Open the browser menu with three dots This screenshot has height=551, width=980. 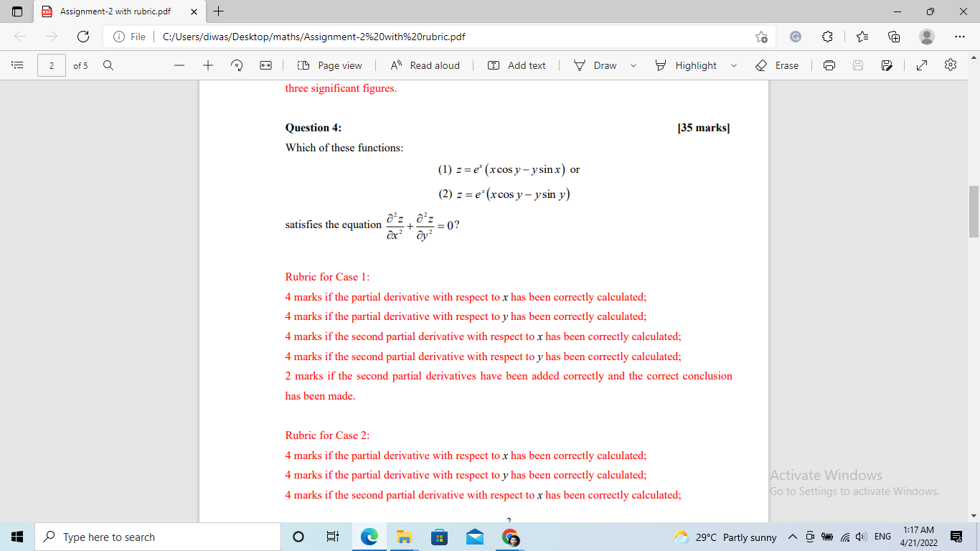point(960,36)
